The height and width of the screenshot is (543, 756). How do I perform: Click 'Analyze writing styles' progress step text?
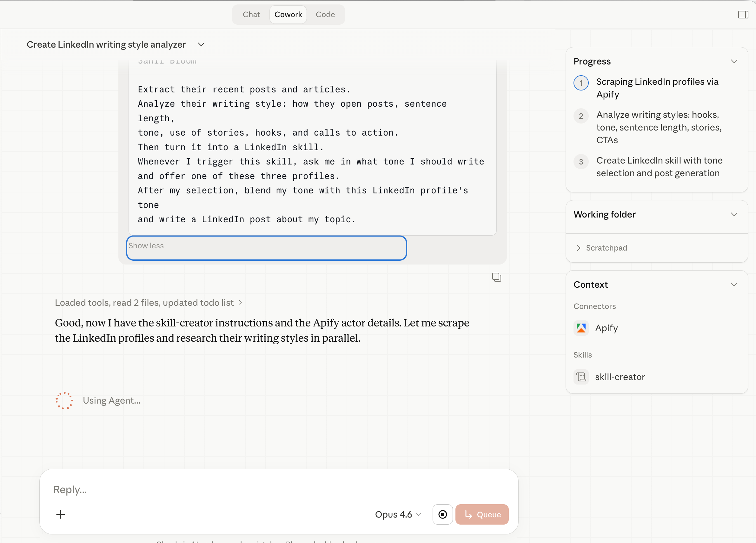click(659, 127)
